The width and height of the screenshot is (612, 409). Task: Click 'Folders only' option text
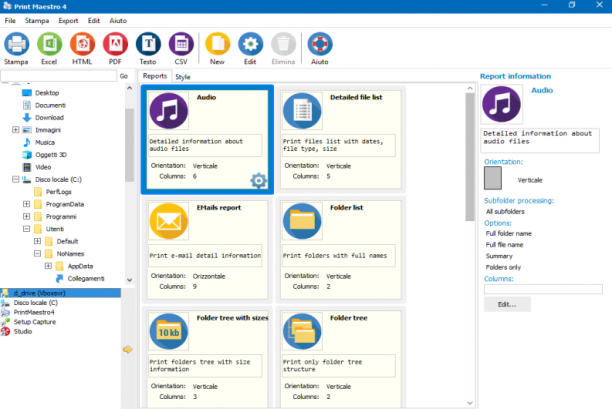pos(503,267)
